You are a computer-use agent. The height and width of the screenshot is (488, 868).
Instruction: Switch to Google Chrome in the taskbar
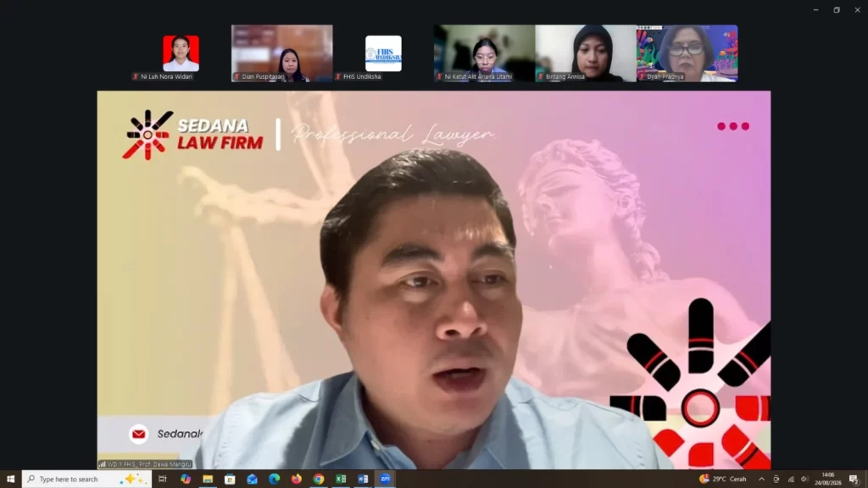[319, 480]
